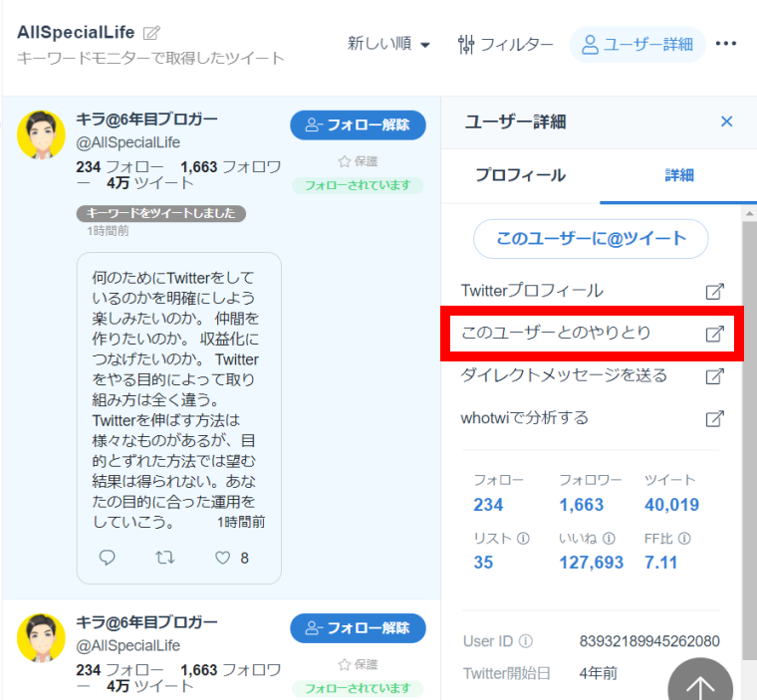
Task: Open the three-dot more options menu
Action: [x=726, y=44]
